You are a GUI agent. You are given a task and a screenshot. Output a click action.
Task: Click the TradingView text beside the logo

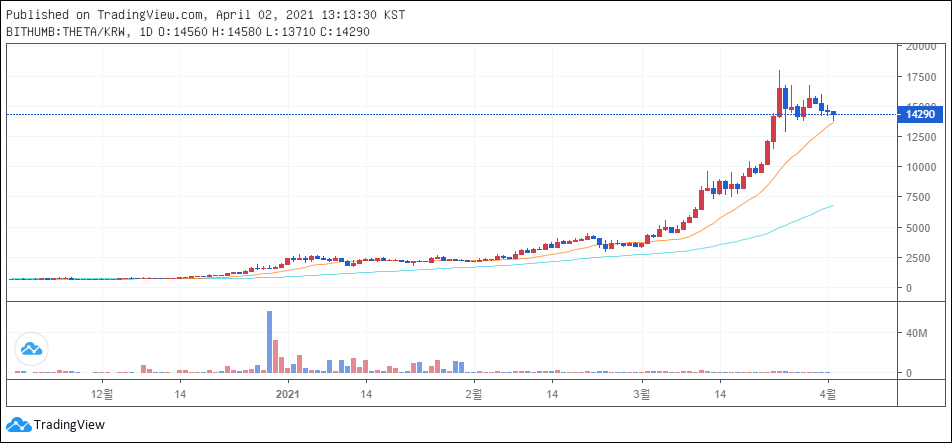pos(69,424)
